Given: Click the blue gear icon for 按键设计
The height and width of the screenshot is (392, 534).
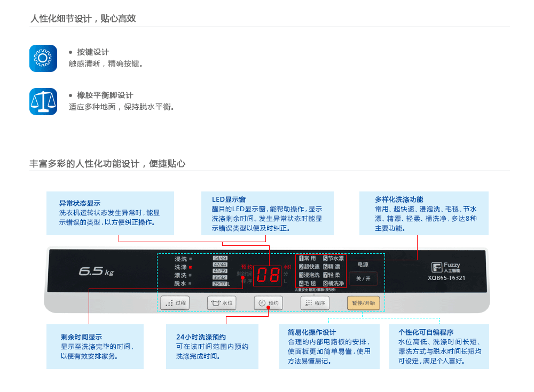Looking at the screenshot, I should coord(43,58).
